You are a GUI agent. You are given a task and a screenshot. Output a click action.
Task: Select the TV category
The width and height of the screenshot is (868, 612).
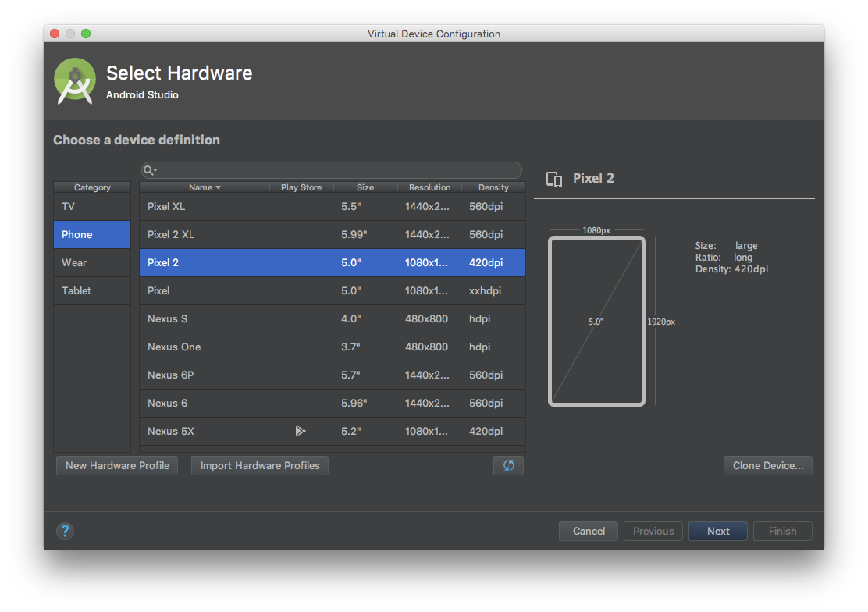click(x=92, y=207)
